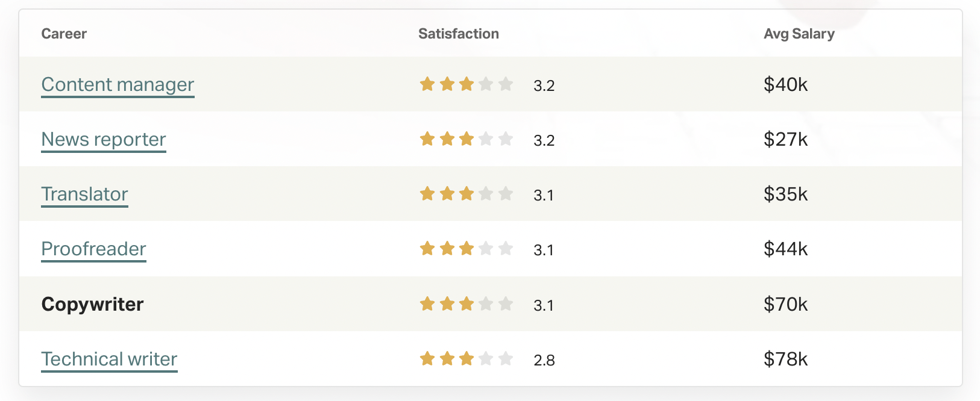Open the Translator career link
980x401 pixels.
point(84,194)
